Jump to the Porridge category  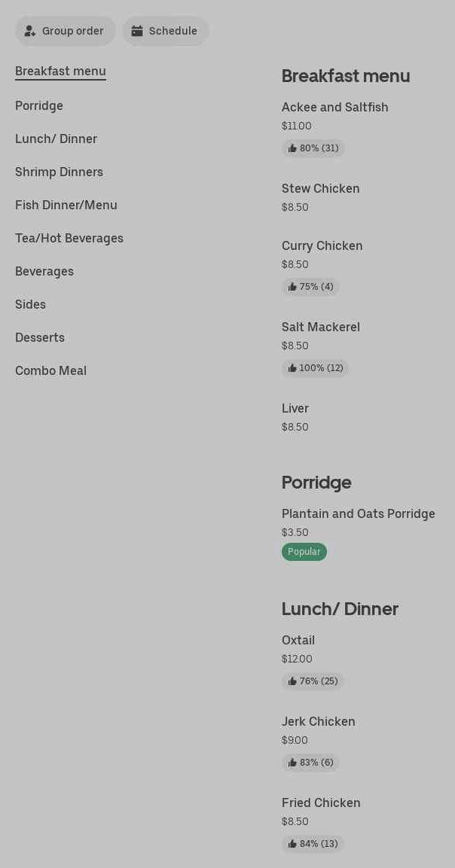pyautogui.click(x=39, y=106)
